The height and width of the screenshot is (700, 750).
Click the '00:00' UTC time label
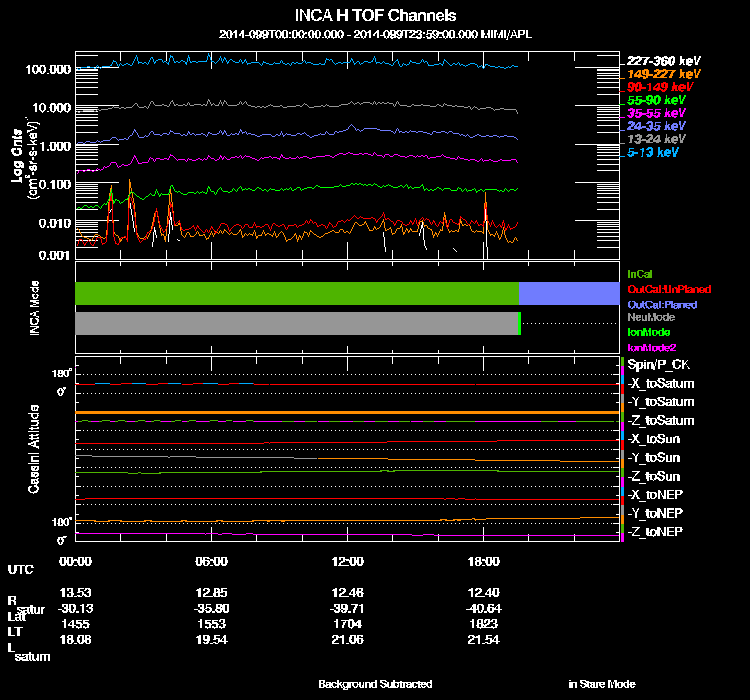click(x=75, y=562)
